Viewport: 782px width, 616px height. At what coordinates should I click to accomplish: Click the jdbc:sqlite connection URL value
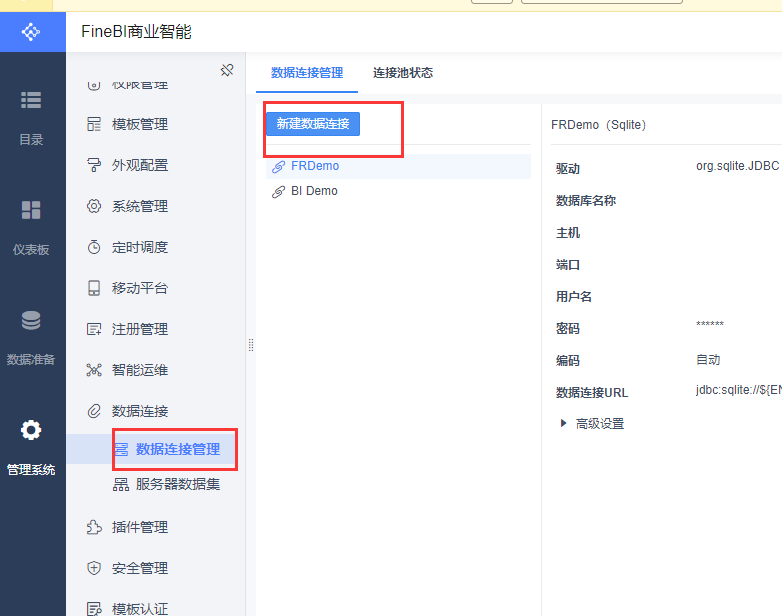click(739, 390)
